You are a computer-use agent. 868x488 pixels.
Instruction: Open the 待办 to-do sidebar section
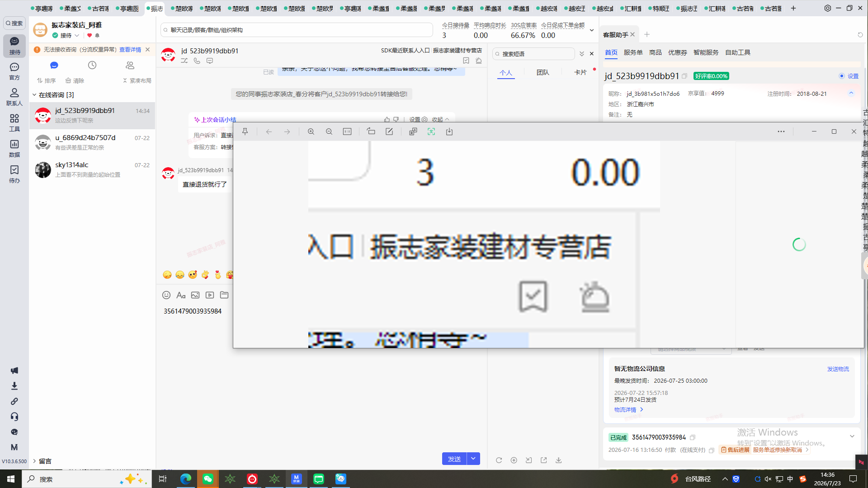pyautogui.click(x=14, y=174)
